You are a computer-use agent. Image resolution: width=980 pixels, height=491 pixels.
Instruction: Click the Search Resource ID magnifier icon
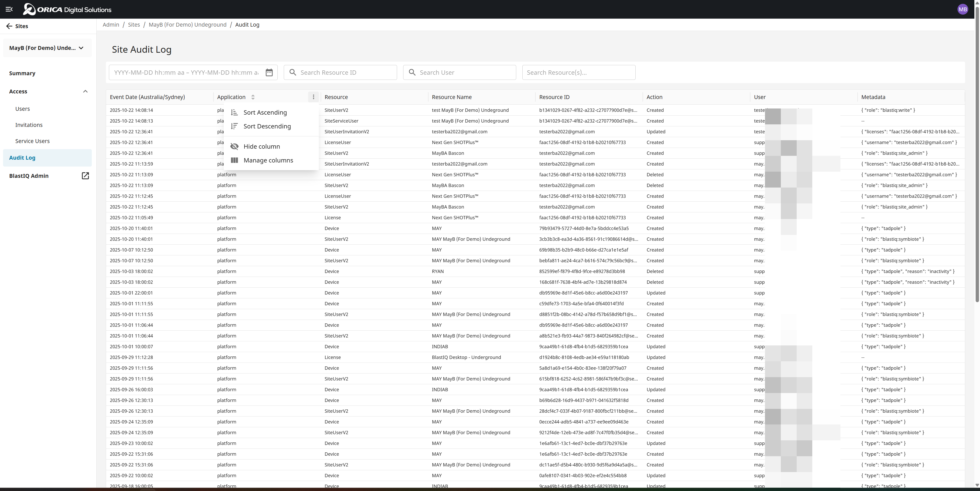(292, 72)
